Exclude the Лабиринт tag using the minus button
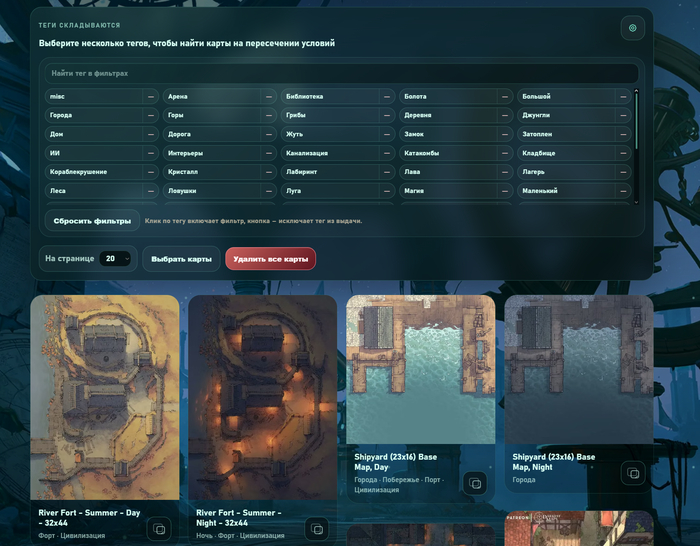 tap(387, 172)
